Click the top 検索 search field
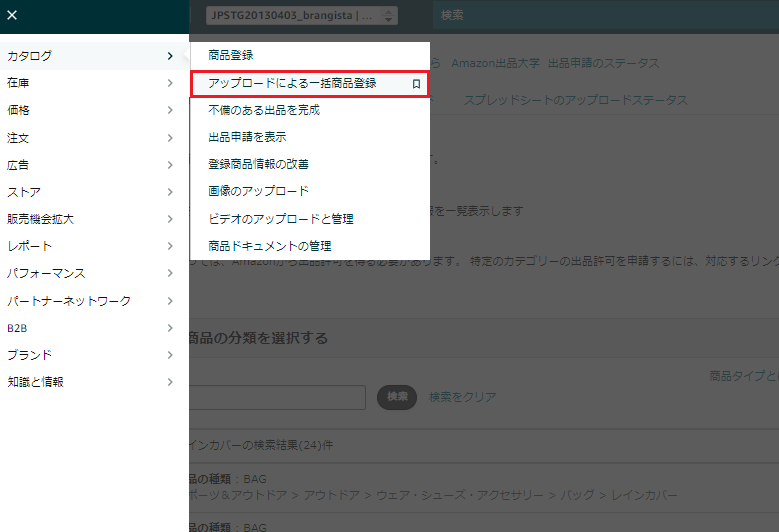This screenshot has height=532, width=779. 600,16
